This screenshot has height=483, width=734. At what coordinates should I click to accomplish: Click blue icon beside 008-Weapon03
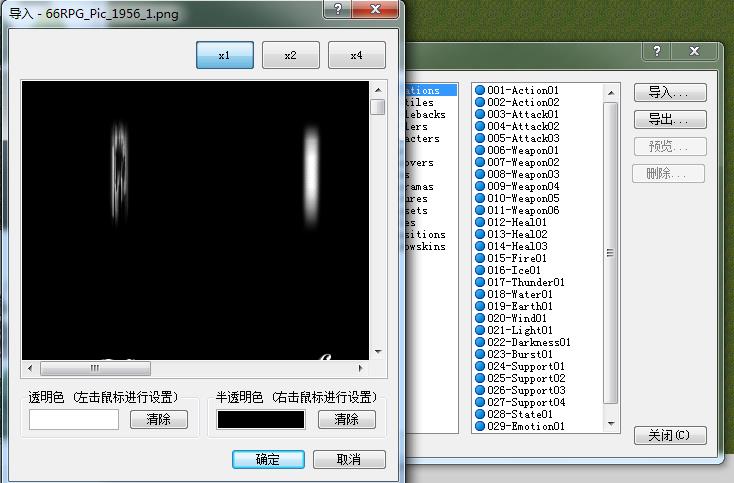480,174
